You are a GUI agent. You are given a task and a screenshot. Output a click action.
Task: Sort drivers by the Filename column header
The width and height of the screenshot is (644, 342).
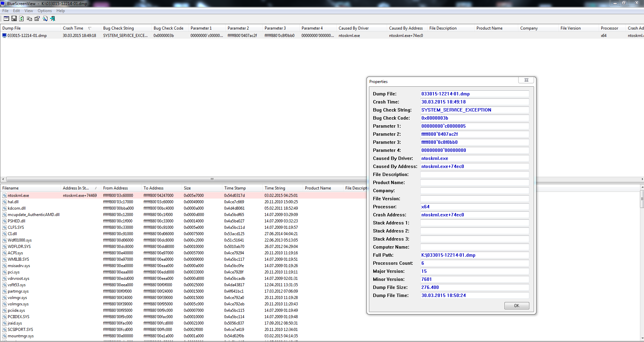point(30,188)
